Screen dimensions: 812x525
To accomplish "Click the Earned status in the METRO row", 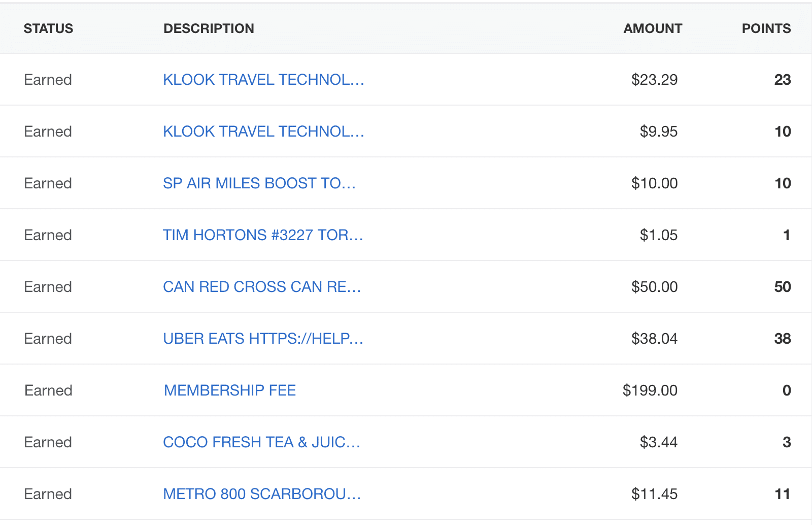I will point(48,494).
